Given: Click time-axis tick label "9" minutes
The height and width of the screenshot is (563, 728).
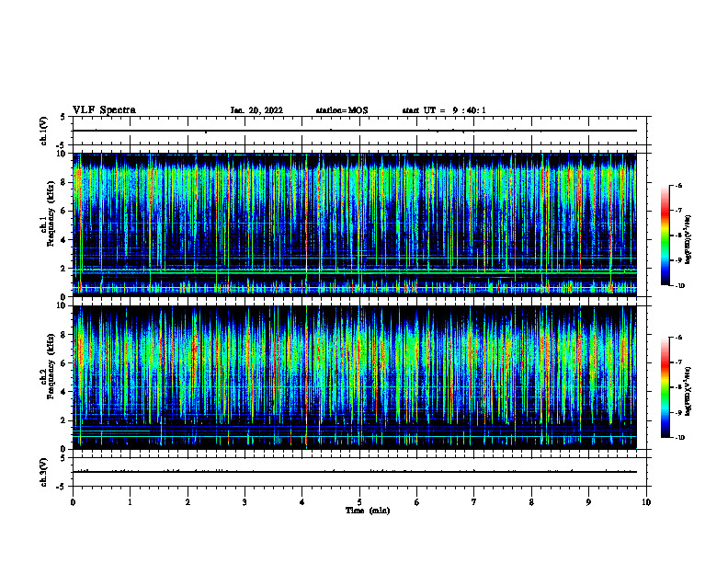Looking at the screenshot, I should 588,502.
